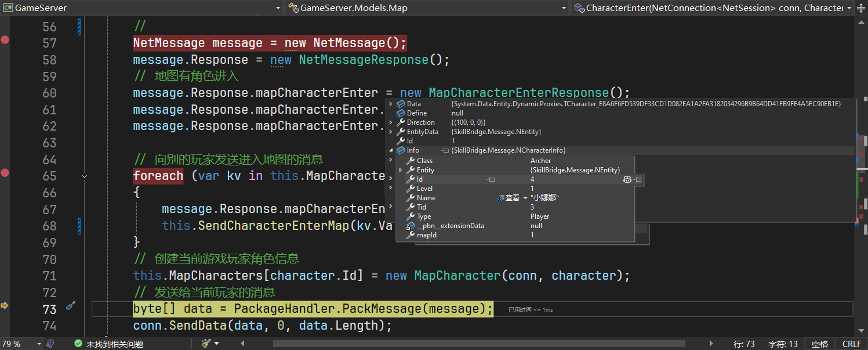Click the breakpoint dot on line 57
This screenshot has width=868, height=350.
(x=5, y=40)
